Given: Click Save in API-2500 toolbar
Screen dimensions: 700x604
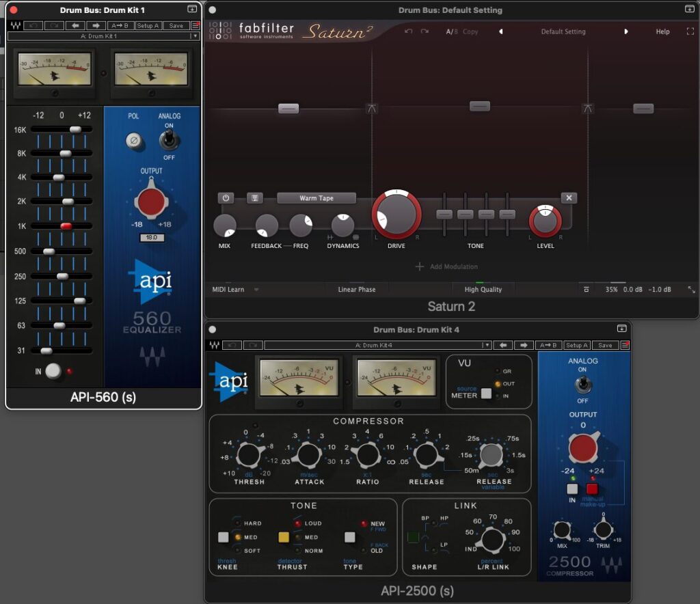Looking at the screenshot, I should click(605, 345).
